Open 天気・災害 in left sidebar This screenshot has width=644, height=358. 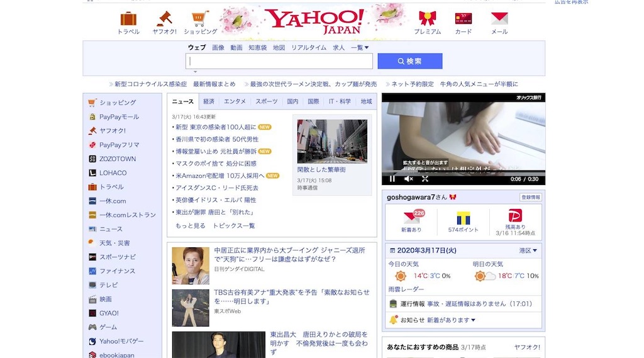point(114,243)
